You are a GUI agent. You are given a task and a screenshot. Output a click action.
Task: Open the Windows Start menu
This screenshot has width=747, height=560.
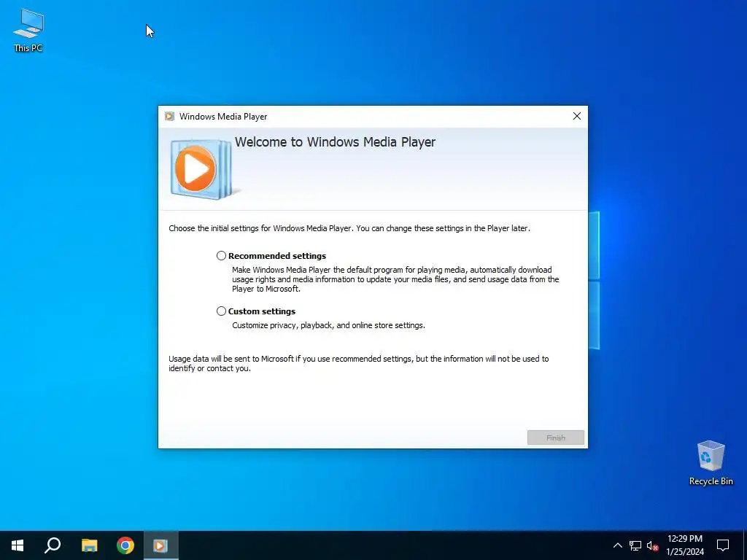click(x=18, y=545)
